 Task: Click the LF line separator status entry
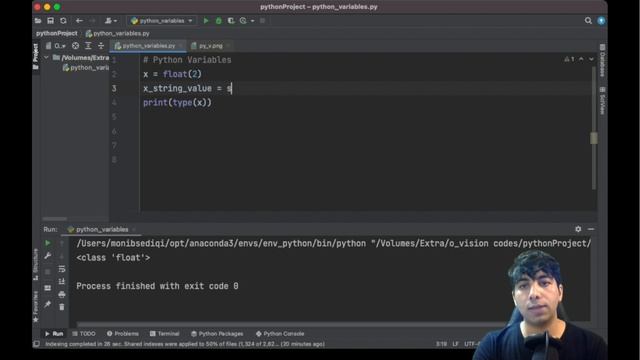click(455, 344)
